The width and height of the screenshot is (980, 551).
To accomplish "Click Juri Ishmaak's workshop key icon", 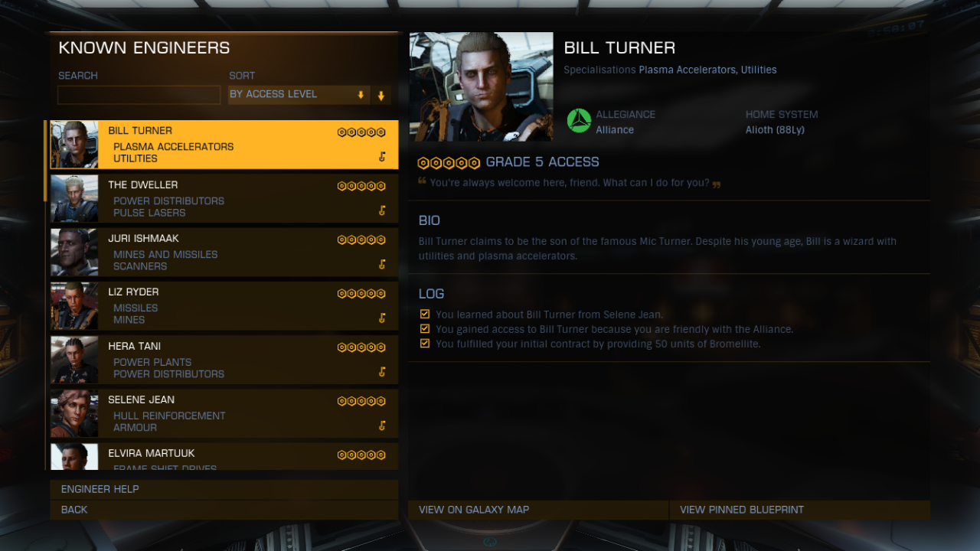I will tap(382, 264).
